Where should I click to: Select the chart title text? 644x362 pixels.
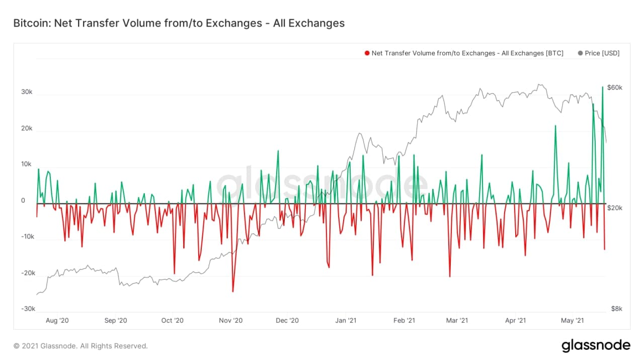pos(179,23)
